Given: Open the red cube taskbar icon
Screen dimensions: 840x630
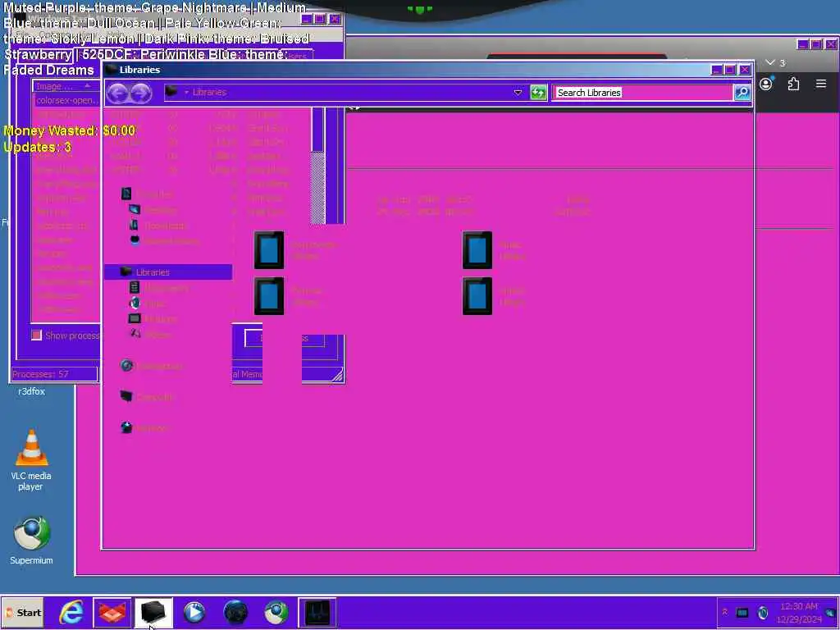Looking at the screenshot, I should (112, 612).
